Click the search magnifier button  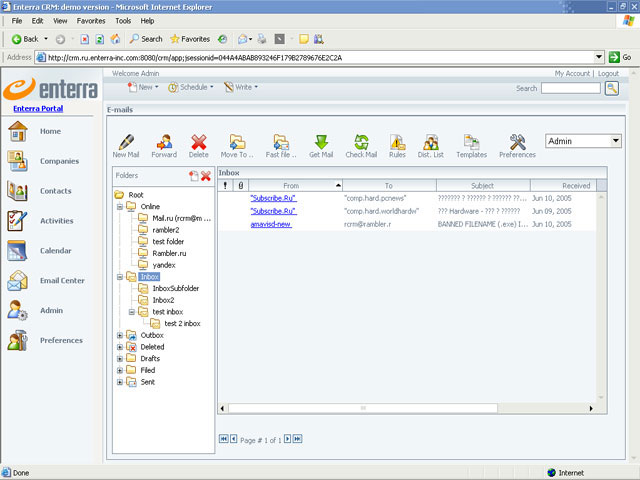[x=611, y=88]
